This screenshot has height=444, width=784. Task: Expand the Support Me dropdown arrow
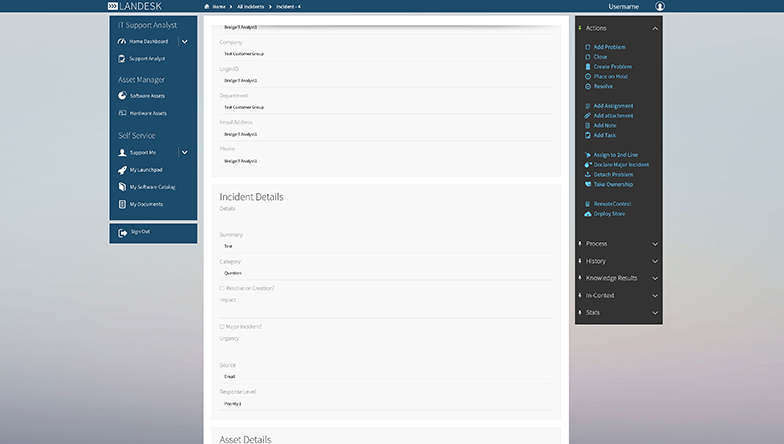(x=184, y=152)
